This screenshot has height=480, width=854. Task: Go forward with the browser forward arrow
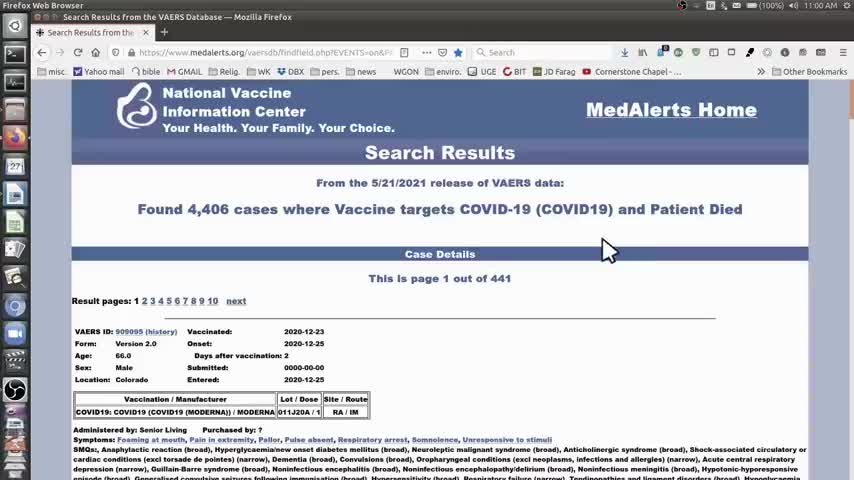[x=60, y=53]
